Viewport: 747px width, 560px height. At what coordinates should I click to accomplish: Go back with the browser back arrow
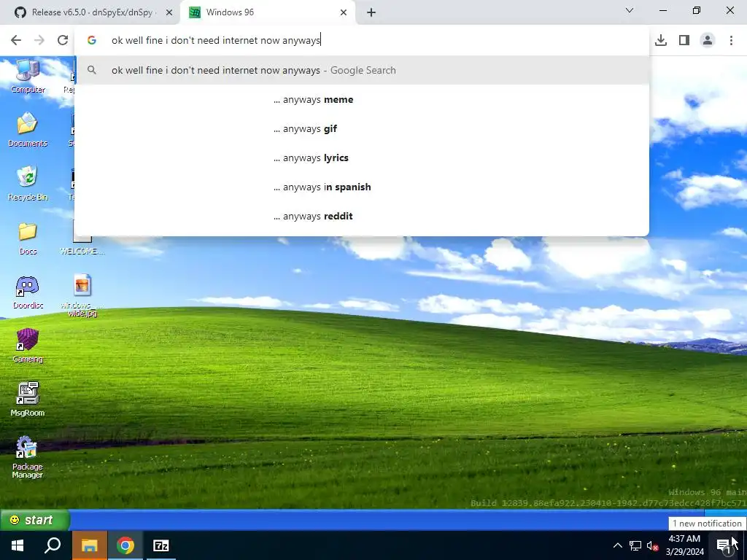[x=16, y=40]
